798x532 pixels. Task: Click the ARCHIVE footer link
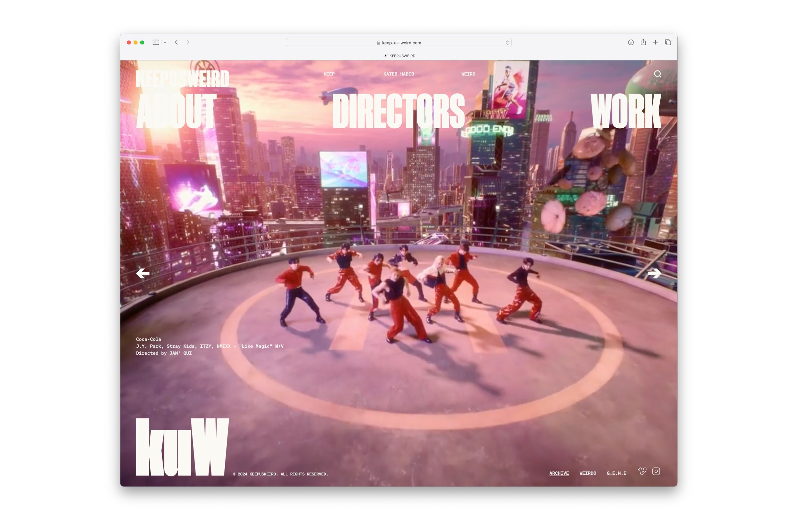point(559,473)
